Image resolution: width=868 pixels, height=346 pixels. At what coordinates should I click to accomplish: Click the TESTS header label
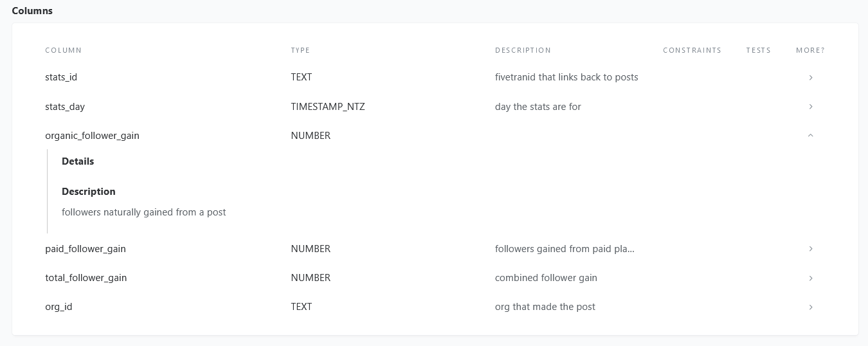(758, 50)
